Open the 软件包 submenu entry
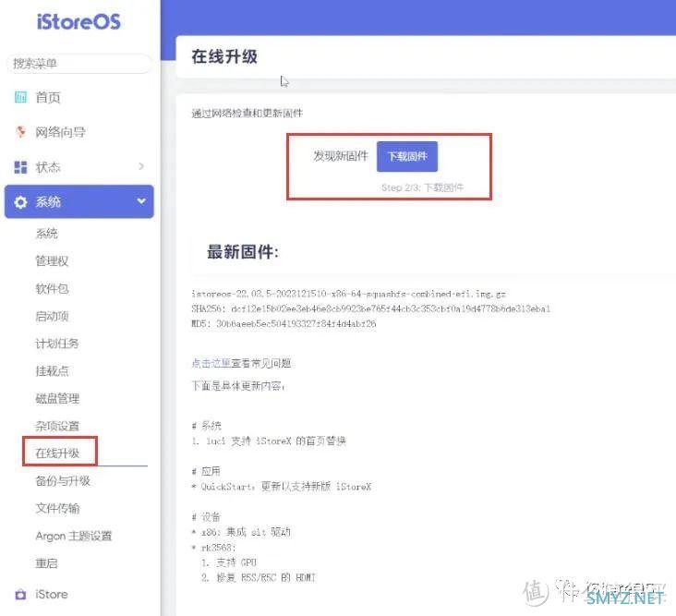 52,288
